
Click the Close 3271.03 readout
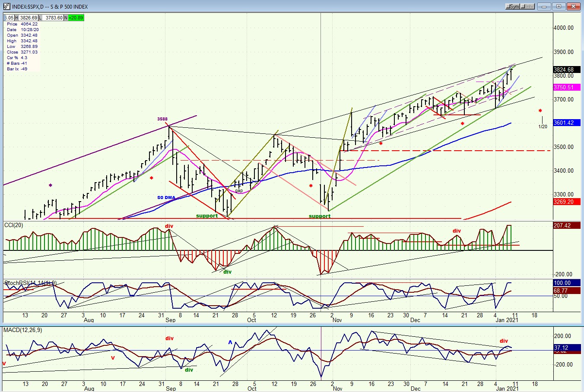pos(22,52)
